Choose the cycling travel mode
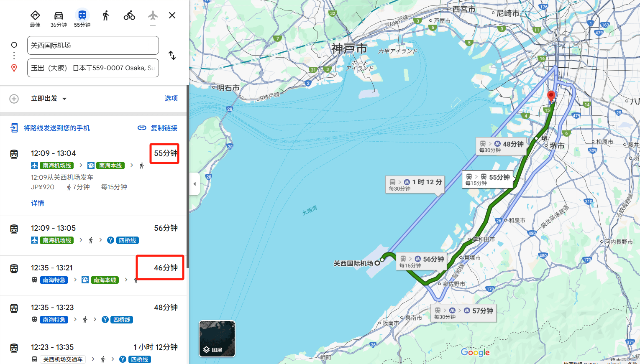 tap(129, 15)
